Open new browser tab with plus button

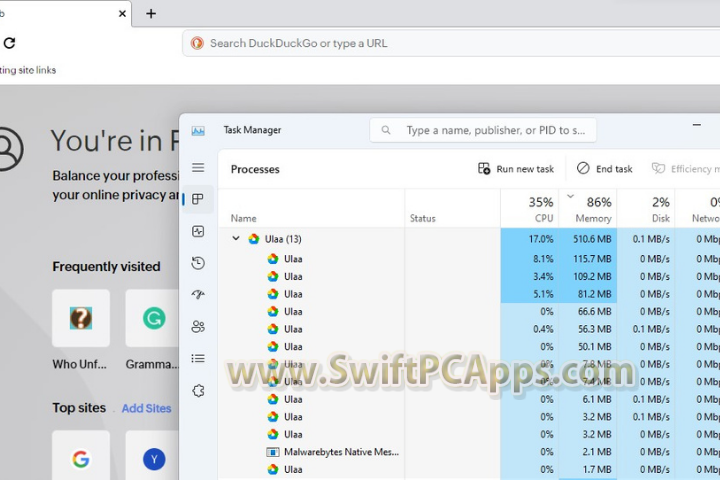pyautogui.click(x=151, y=14)
